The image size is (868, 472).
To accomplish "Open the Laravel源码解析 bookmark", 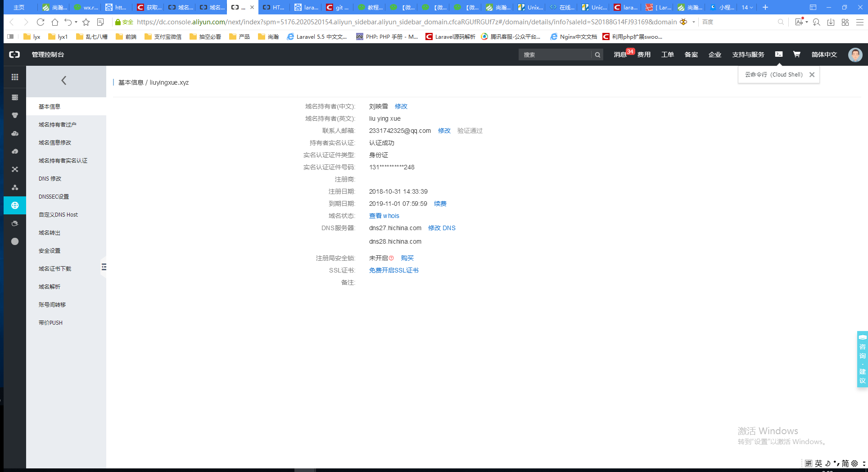I will (450, 36).
